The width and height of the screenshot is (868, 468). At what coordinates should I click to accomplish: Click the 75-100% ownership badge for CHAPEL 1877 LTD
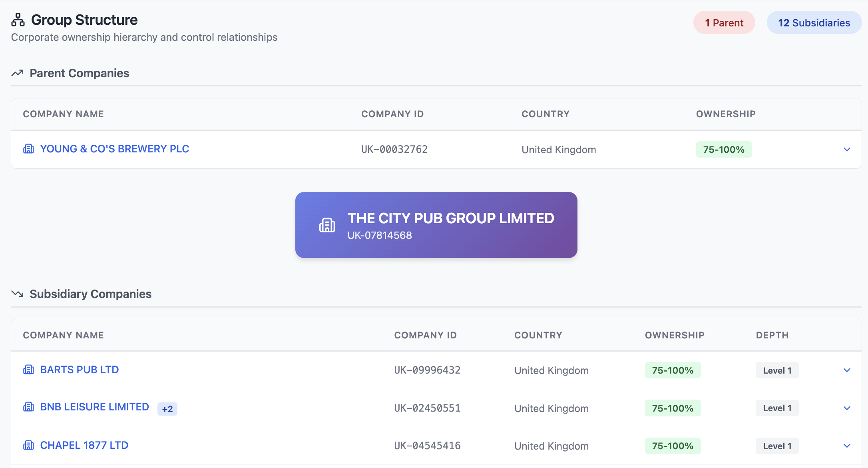pos(673,446)
